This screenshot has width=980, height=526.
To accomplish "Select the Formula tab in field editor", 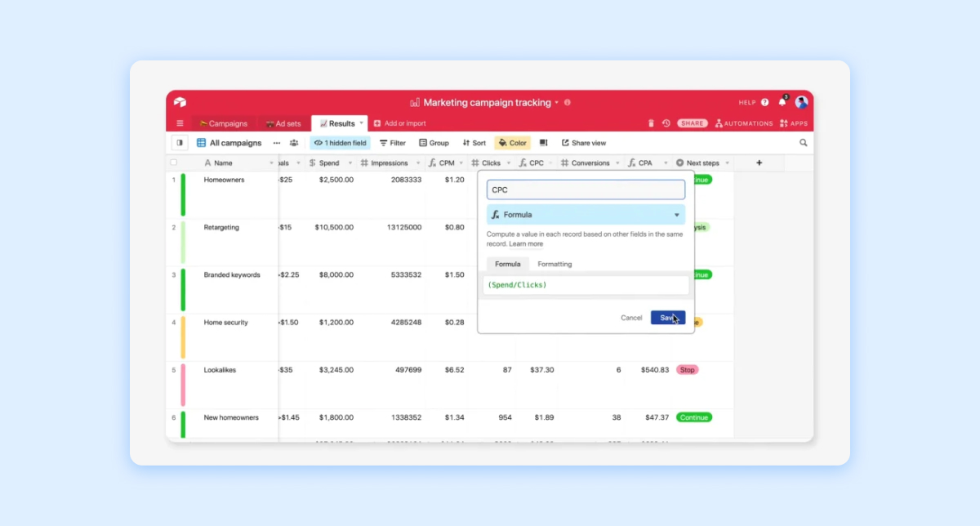I will (508, 264).
